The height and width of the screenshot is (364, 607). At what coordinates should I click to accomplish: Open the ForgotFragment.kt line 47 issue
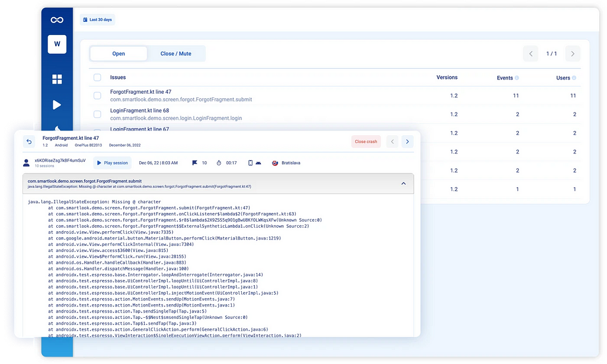coord(140,92)
